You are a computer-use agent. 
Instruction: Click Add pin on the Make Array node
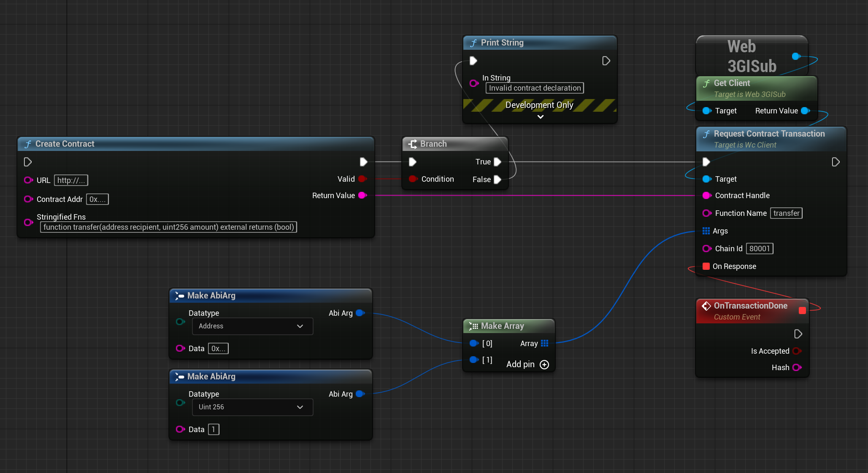point(544,364)
